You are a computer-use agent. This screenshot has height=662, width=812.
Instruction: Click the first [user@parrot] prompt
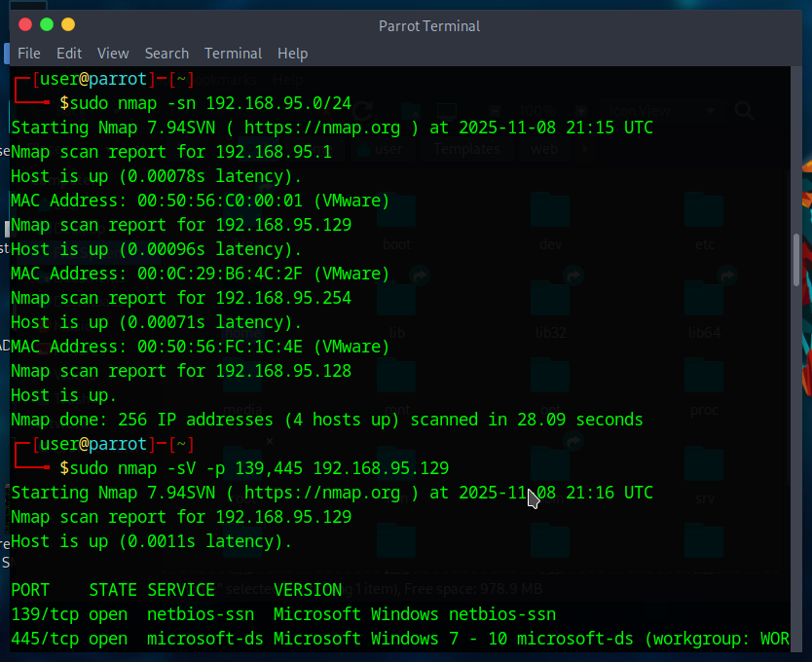(113, 79)
